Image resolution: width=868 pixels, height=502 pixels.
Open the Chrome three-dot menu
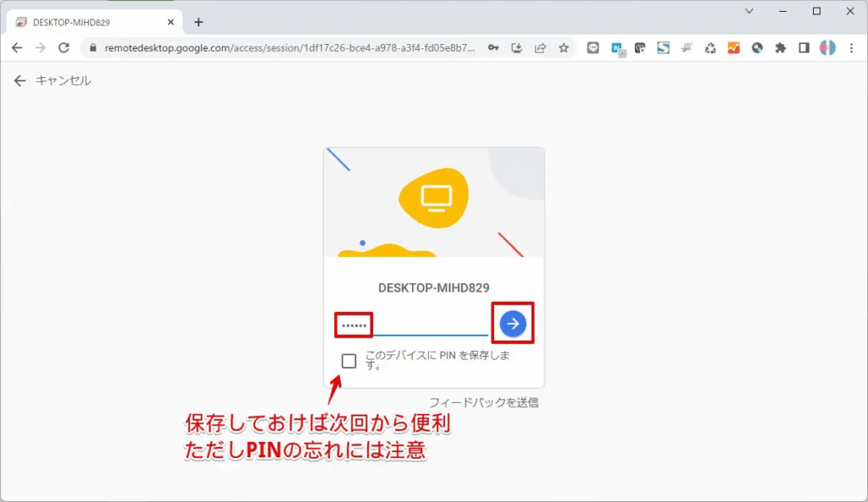pos(851,48)
